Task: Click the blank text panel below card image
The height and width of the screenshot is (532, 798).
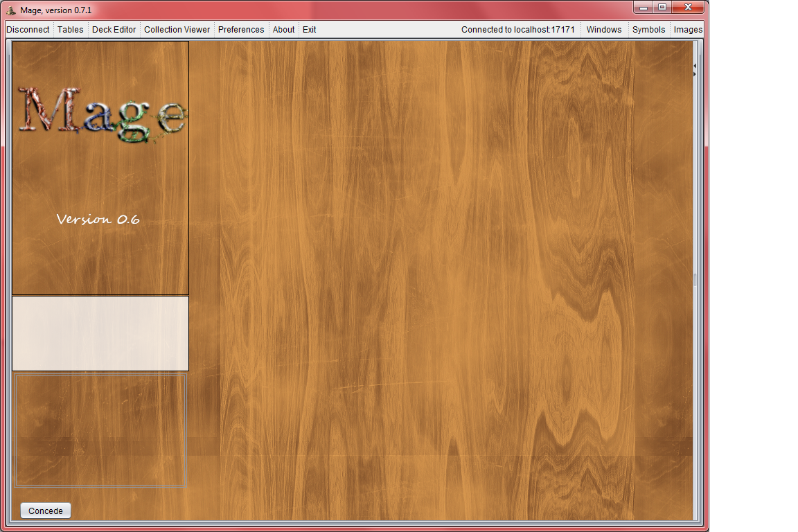Action: pyautogui.click(x=100, y=333)
